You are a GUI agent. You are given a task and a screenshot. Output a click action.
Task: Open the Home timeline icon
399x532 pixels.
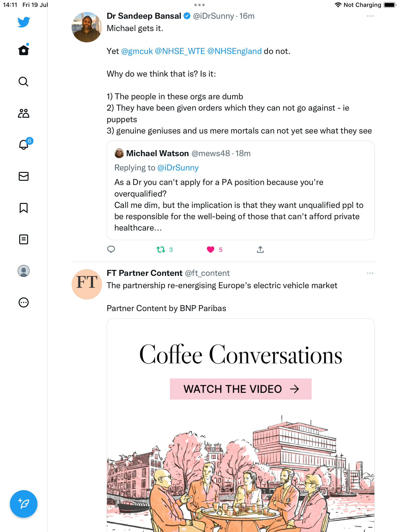tap(24, 50)
